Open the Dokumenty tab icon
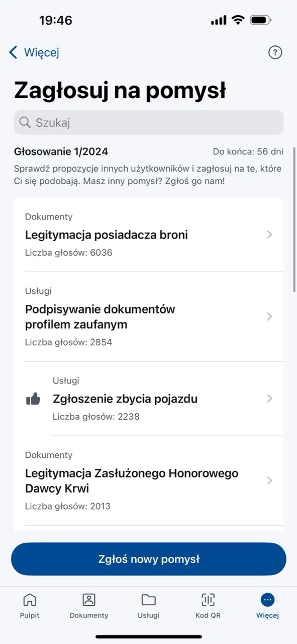297x644 pixels. [89, 600]
